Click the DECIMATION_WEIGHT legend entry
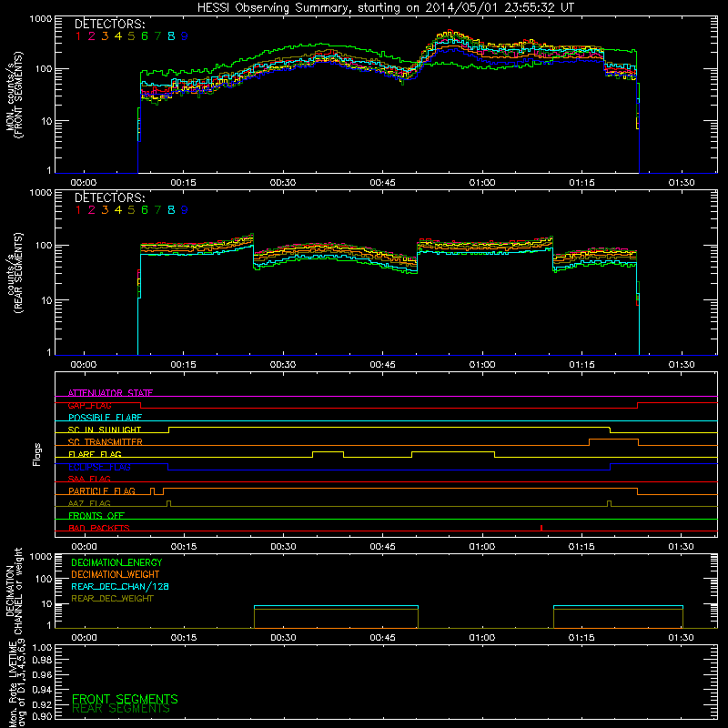This screenshot has height=728, width=728. tap(116, 574)
